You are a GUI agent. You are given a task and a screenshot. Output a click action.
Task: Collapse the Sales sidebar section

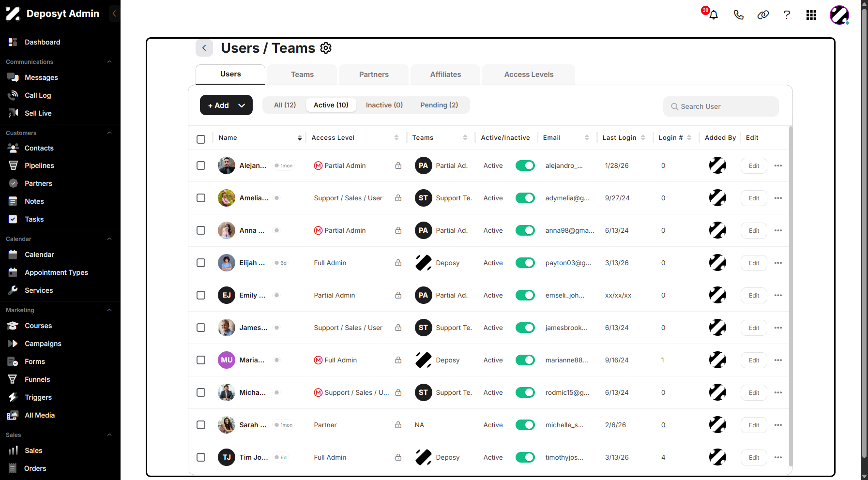[x=109, y=435]
